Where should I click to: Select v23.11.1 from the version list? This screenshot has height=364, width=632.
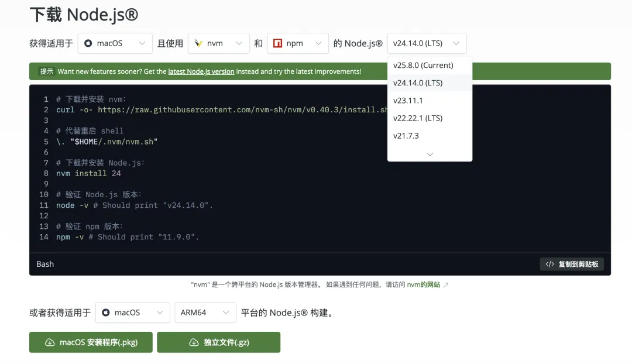pyautogui.click(x=430, y=101)
